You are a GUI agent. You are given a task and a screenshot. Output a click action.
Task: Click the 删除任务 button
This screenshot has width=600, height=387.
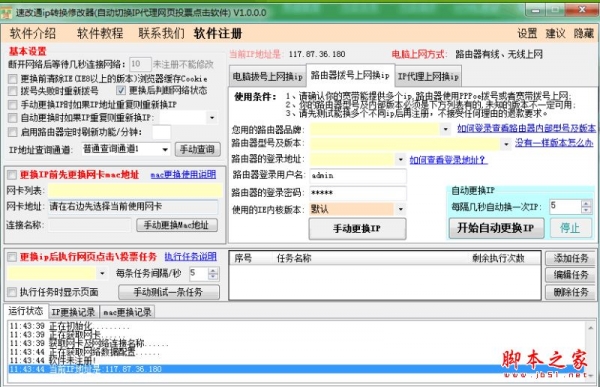(571, 292)
